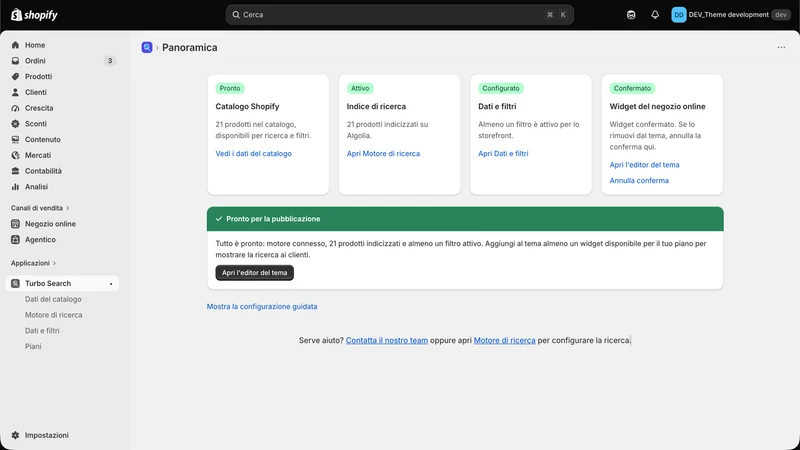Viewport: 800px width, 450px height.
Task: Open Dati e filtri submenu item
Action: (x=42, y=331)
